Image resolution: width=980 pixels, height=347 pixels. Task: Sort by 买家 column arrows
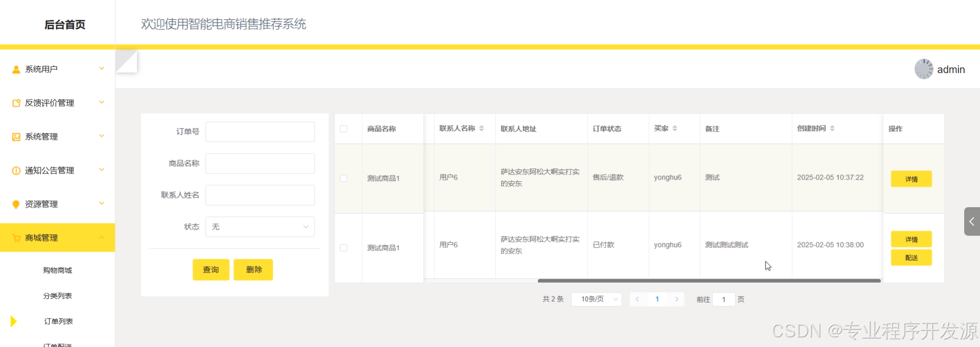pos(675,129)
